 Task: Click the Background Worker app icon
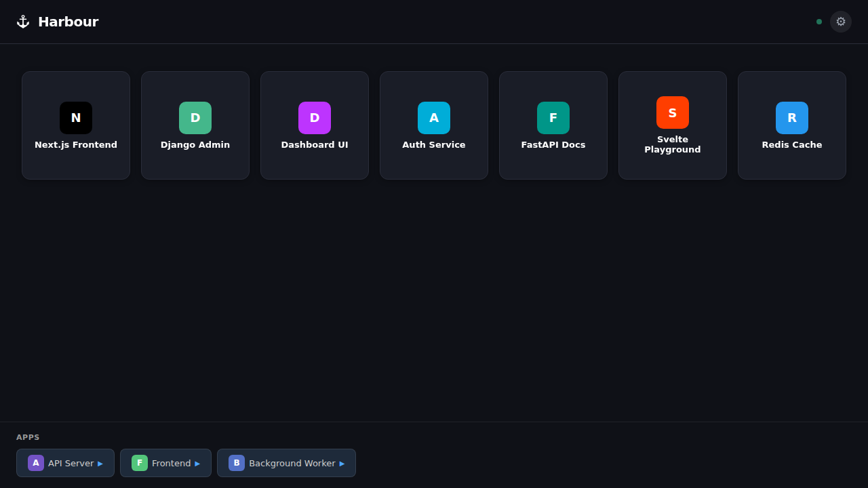(236, 463)
